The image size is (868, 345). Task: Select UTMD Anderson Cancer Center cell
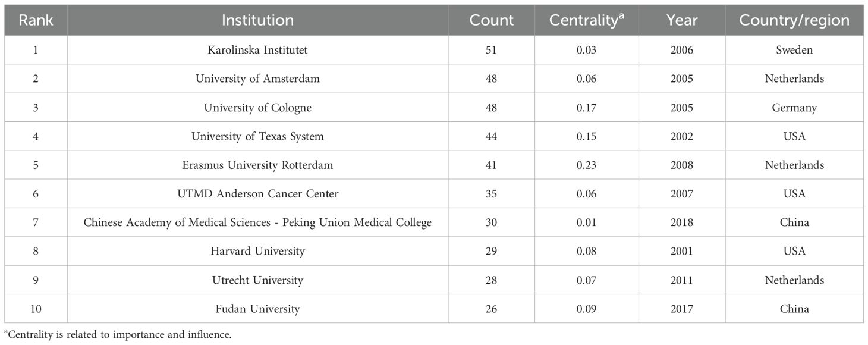pos(257,194)
